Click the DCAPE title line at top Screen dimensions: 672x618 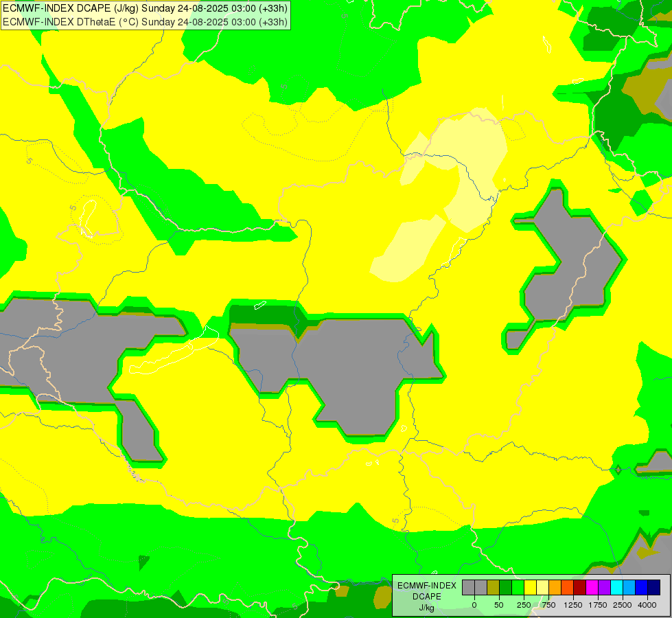145,8
